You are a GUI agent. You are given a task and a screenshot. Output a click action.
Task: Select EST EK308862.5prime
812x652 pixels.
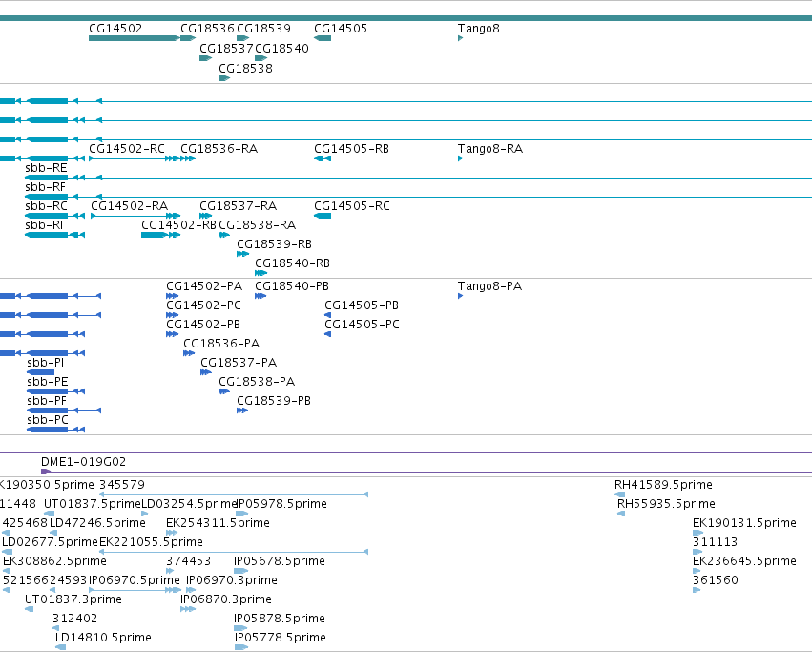(x=7, y=571)
